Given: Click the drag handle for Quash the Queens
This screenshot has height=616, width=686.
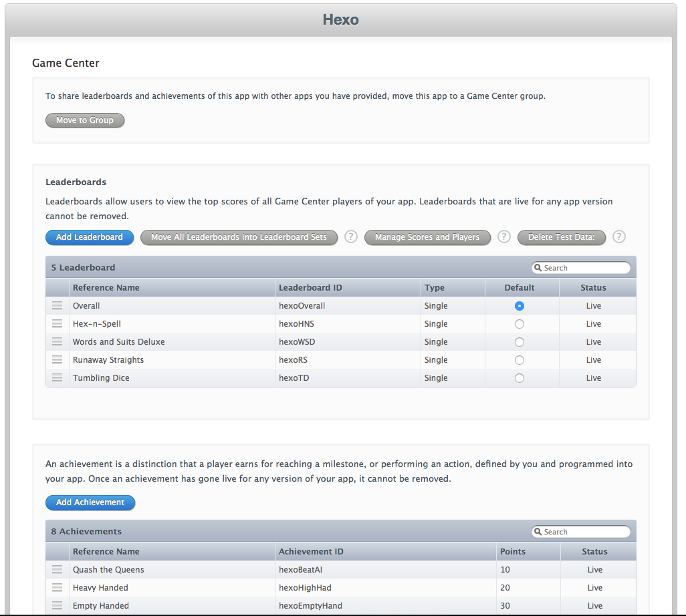Looking at the screenshot, I should point(57,569).
